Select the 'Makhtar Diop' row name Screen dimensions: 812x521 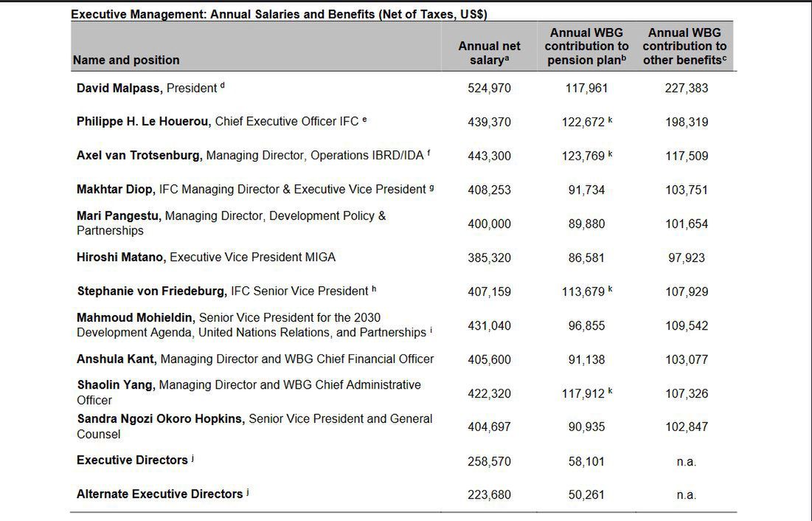pyautogui.click(x=116, y=190)
